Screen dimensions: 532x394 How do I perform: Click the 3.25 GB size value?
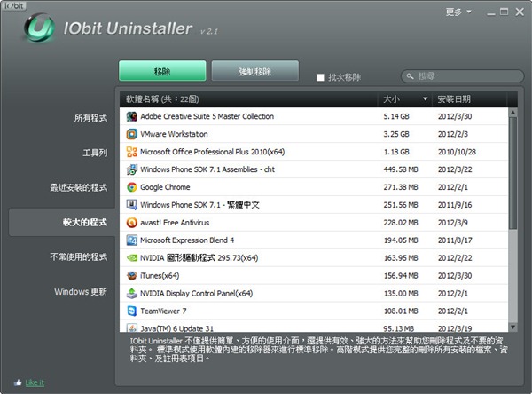click(x=396, y=134)
